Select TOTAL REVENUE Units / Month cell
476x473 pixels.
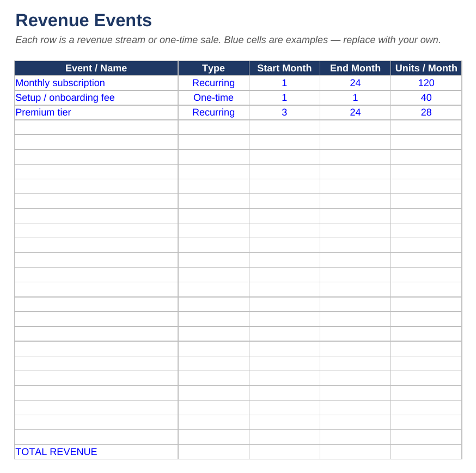click(426, 452)
